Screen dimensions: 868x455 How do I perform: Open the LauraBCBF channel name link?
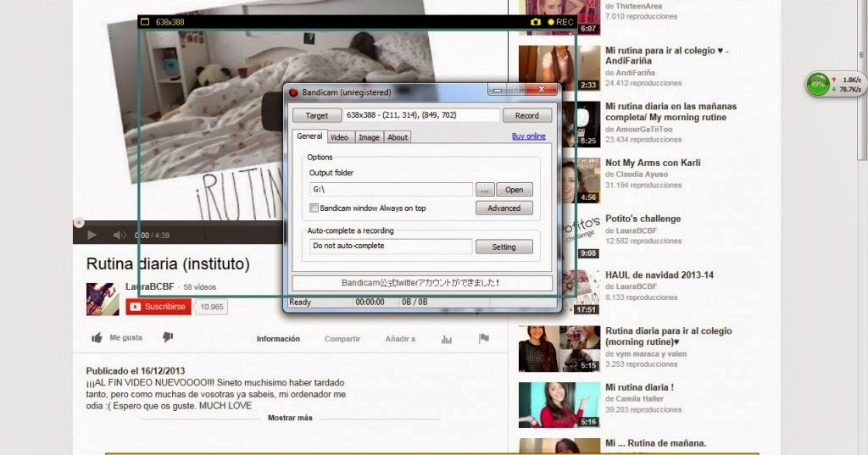click(149, 286)
